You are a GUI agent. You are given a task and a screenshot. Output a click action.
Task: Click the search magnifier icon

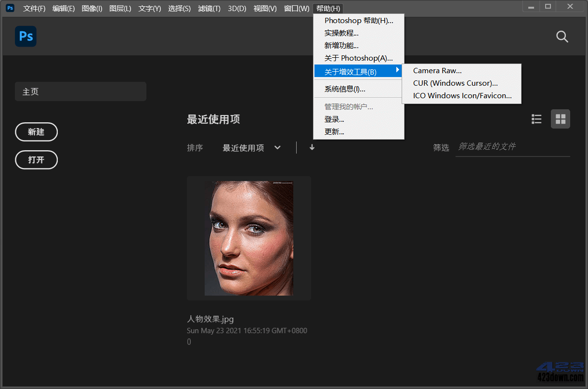pos(562,36)
